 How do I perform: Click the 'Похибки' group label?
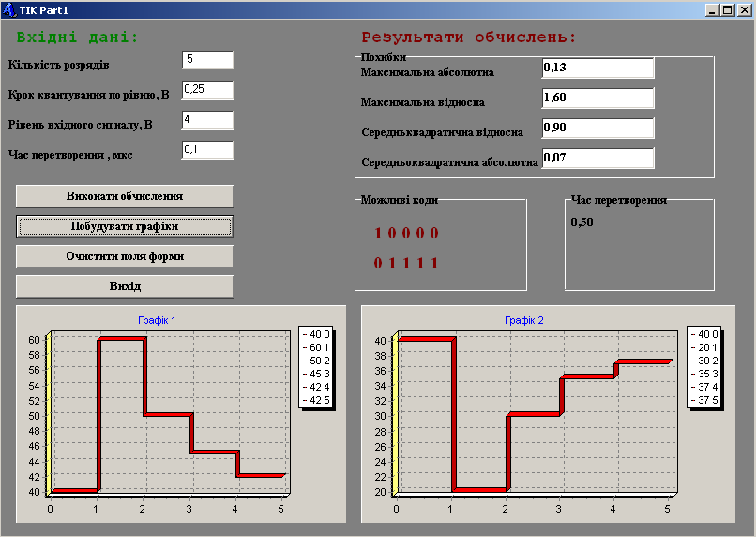pyautogui.click(x=384, y=57)
